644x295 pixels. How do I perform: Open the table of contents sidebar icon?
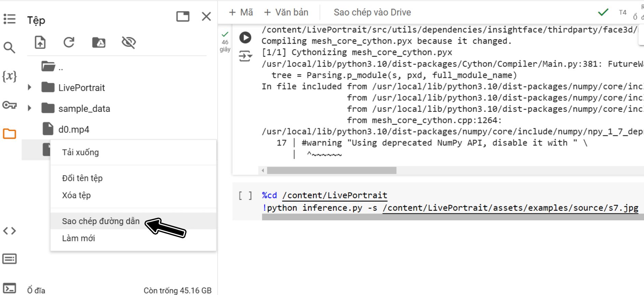10,19
